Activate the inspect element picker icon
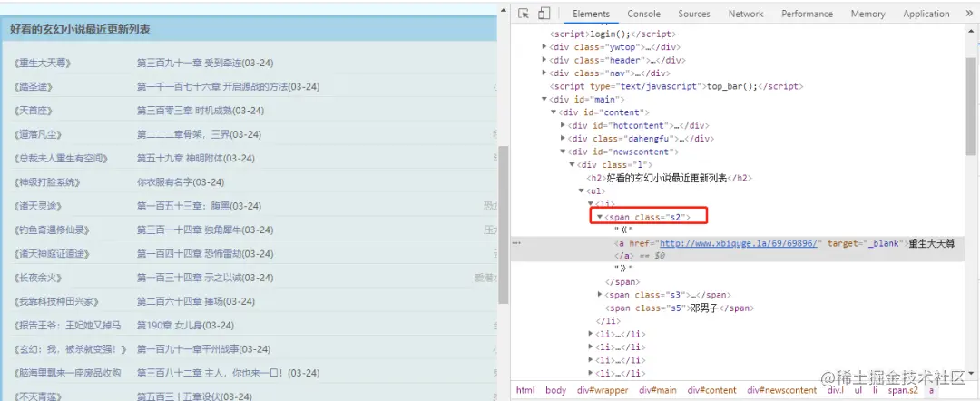Screen dimensions: 980x401 (x=524, y=13)
